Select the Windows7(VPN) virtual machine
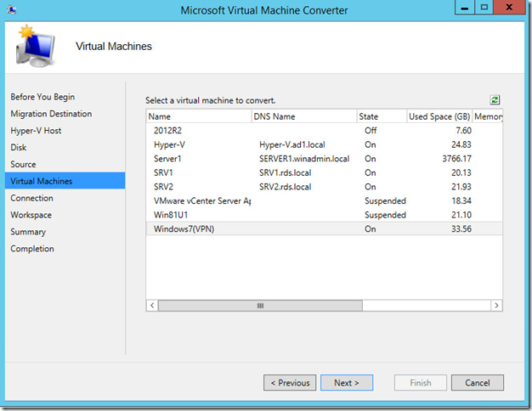Screen dimensions: 532x411 [325, 229]
